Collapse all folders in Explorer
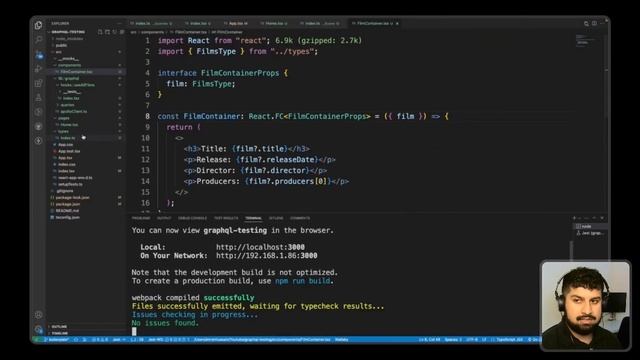 pos(122,32)
